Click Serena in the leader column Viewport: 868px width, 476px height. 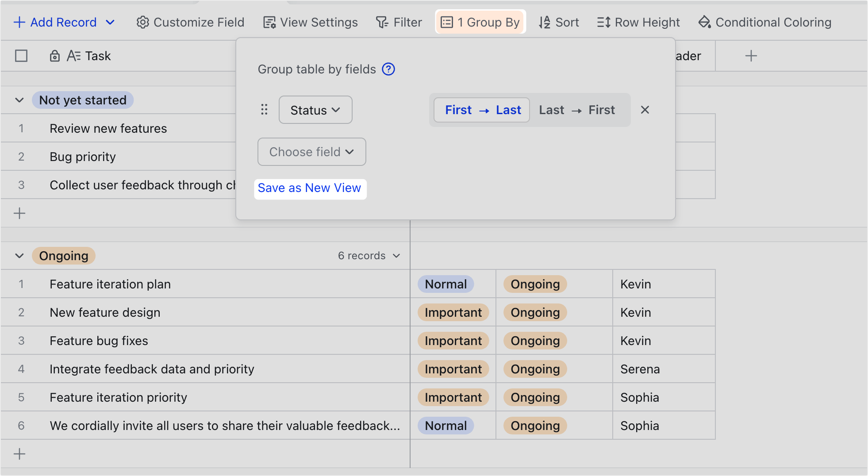(640, 369)
